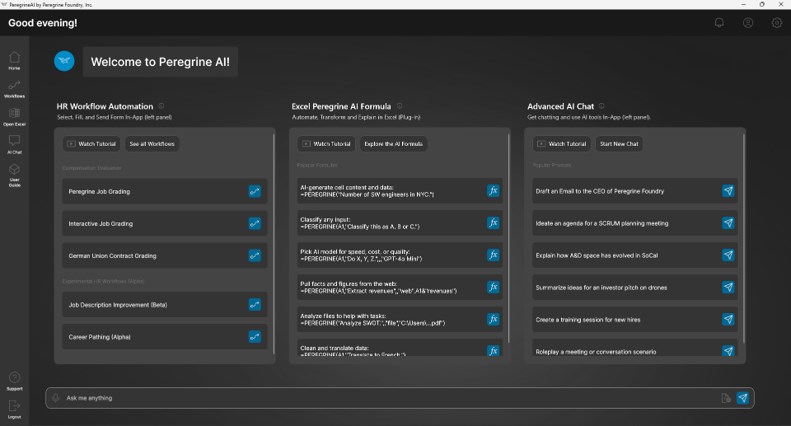The image size is (791, 426).
Task: Send the Draft an Email to CEO prompt
Action: pos(728,191)
